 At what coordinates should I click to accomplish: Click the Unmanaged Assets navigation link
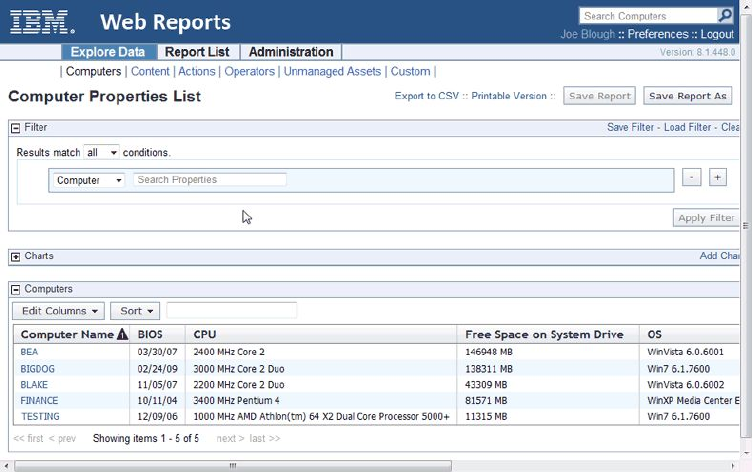332,72
